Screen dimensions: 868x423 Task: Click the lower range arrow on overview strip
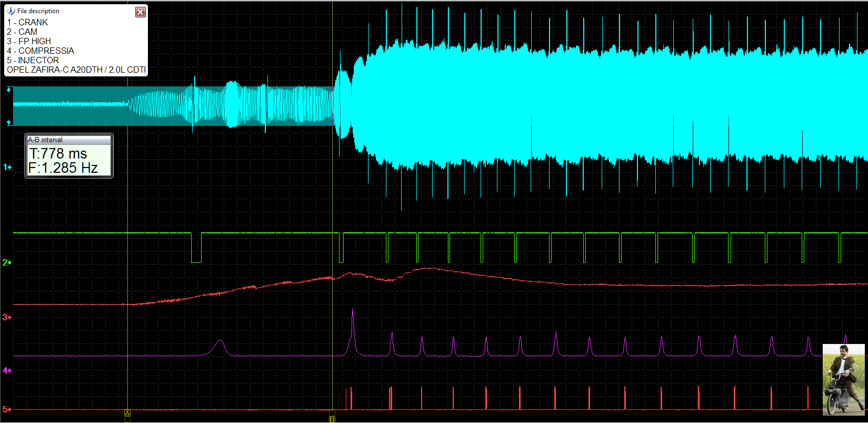pos(9,123)
